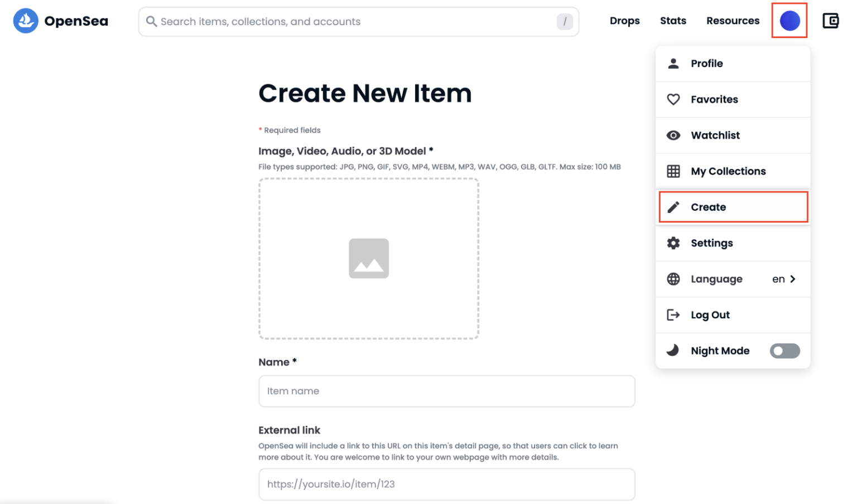Click the Profile person icon

click(673, 63)
